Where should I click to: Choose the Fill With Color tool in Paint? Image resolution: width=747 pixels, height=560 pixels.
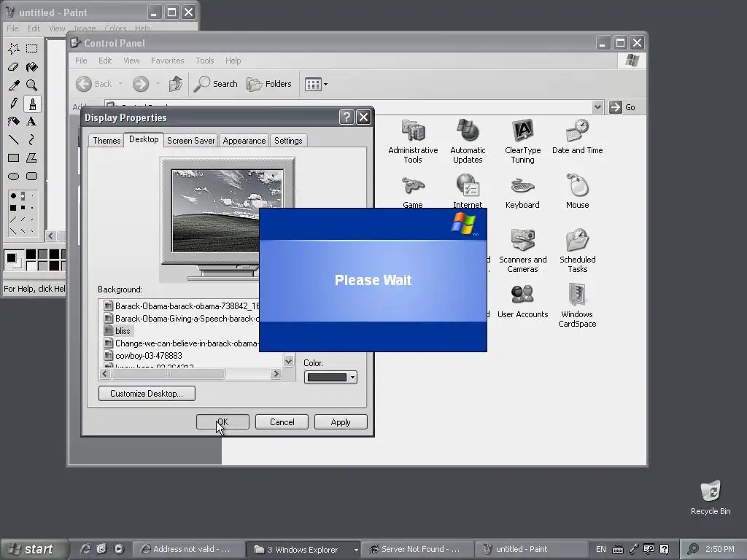coord(32,67)
